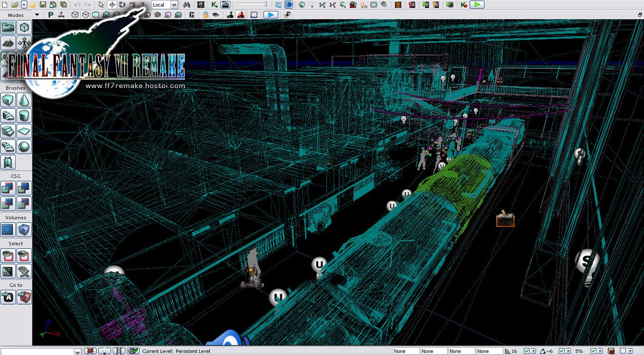Toggle the eye visibility icon in viewport toolbar

(x=215, y=15)
